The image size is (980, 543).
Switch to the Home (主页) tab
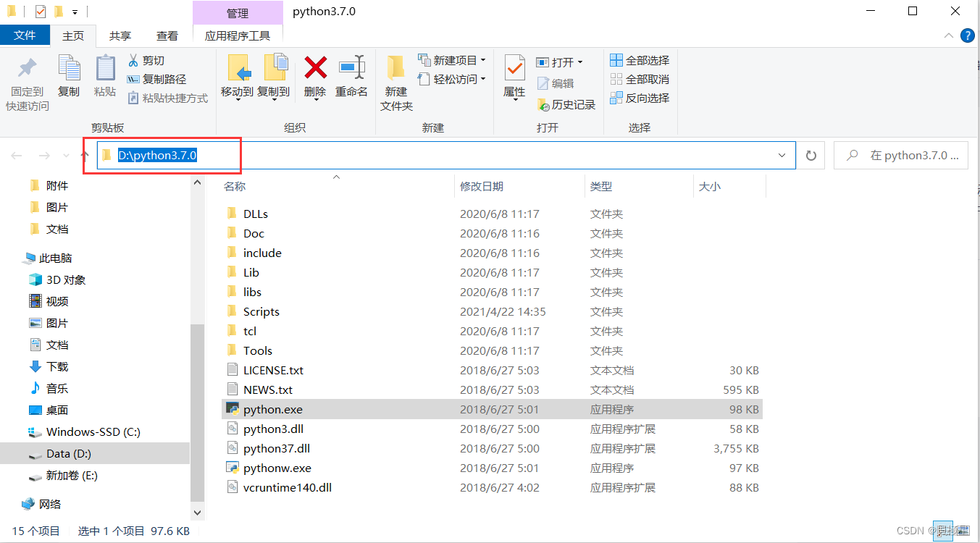coord(73,35)
